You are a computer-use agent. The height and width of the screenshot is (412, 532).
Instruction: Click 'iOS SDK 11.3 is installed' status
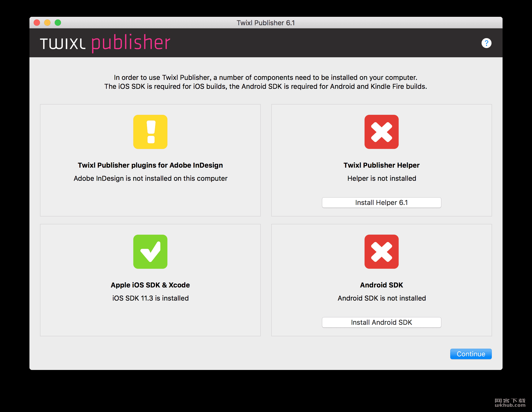pos(150,298)
